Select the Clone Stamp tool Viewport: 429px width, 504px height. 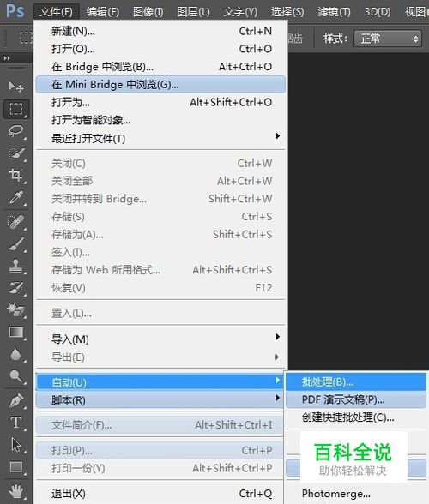click(16, 266)
